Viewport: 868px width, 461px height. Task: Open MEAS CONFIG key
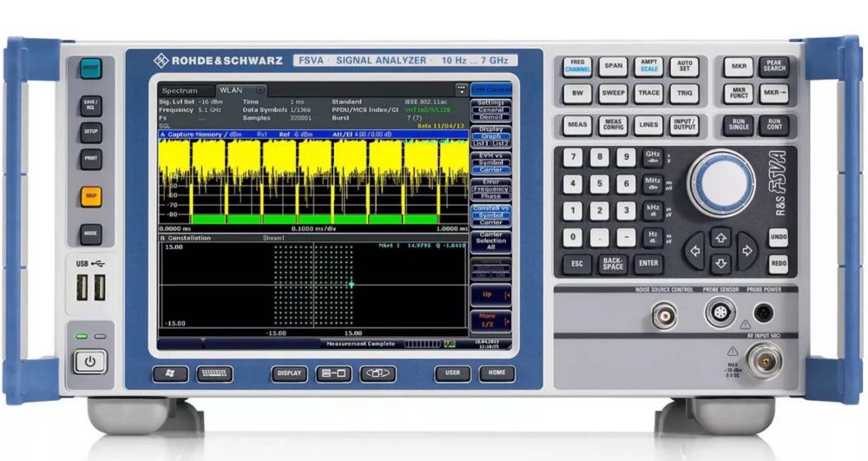click(x=614, y=126)
